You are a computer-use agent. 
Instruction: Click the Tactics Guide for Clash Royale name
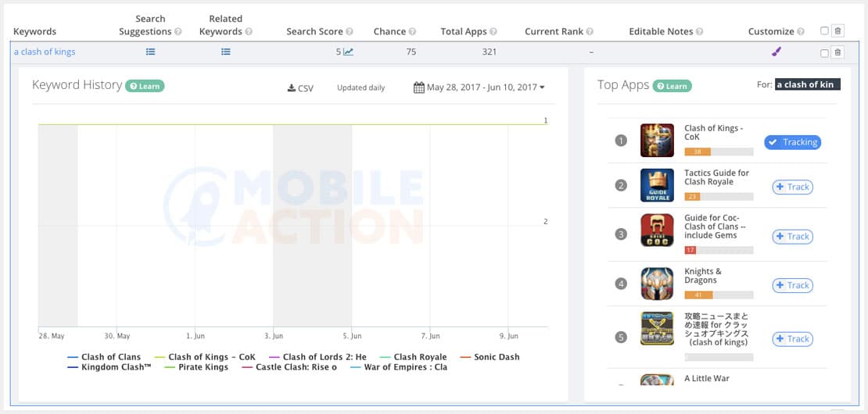click(717, 177)
